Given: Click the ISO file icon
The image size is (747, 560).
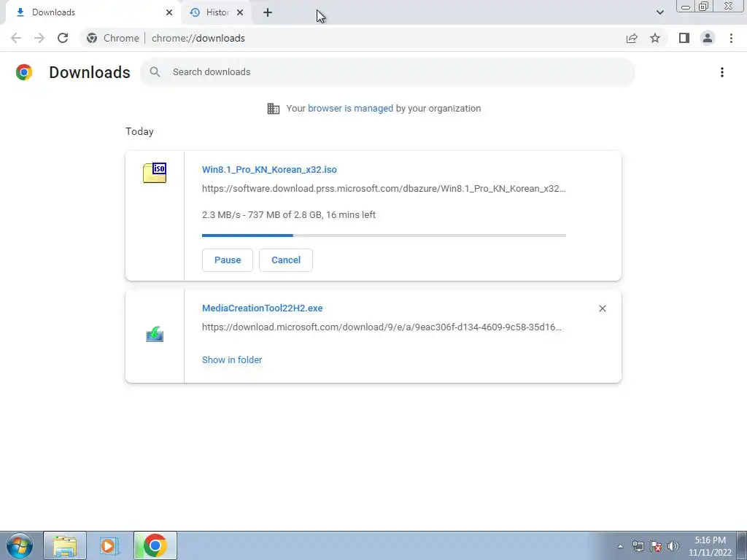Looking at the screenshot, I should tap(155, 172).
